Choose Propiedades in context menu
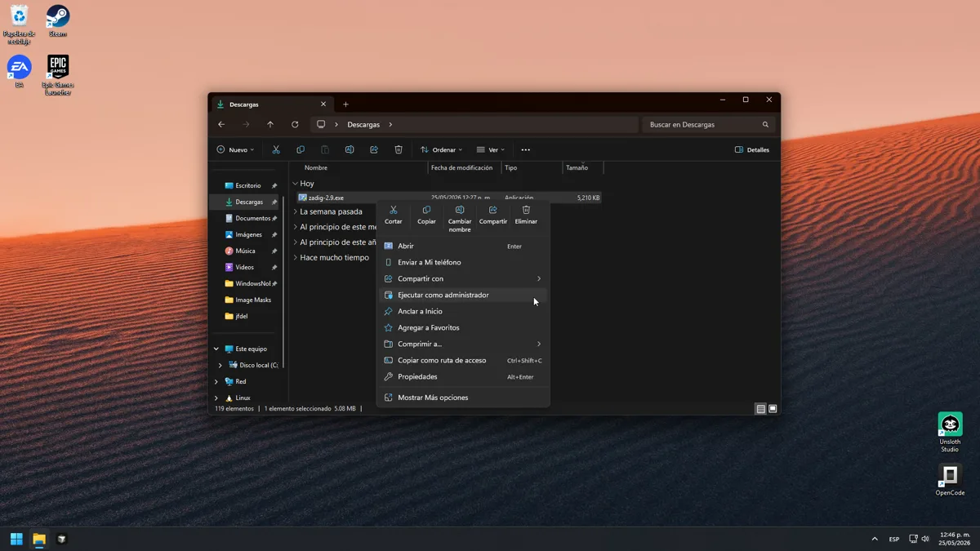 [x=463, y=376]
